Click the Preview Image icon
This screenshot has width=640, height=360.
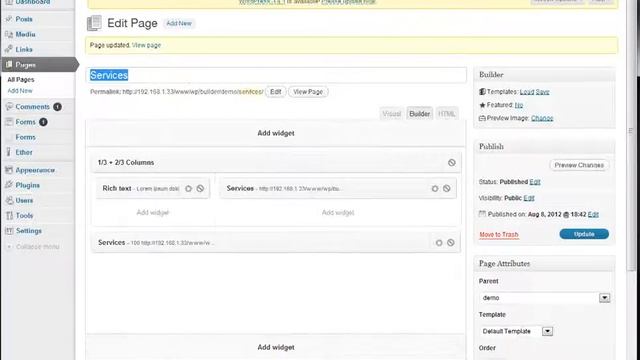pos(482,118)
